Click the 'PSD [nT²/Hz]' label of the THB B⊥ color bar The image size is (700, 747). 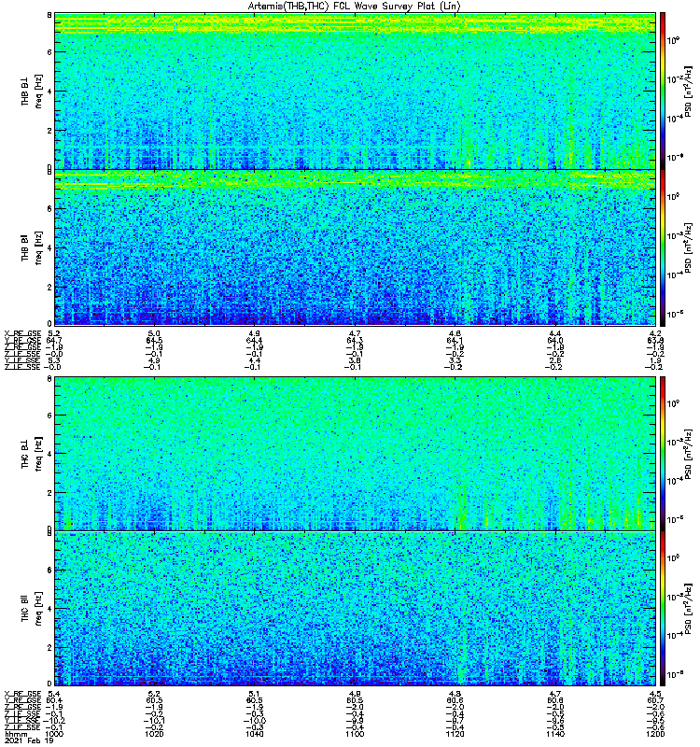(x=688, y=91)
